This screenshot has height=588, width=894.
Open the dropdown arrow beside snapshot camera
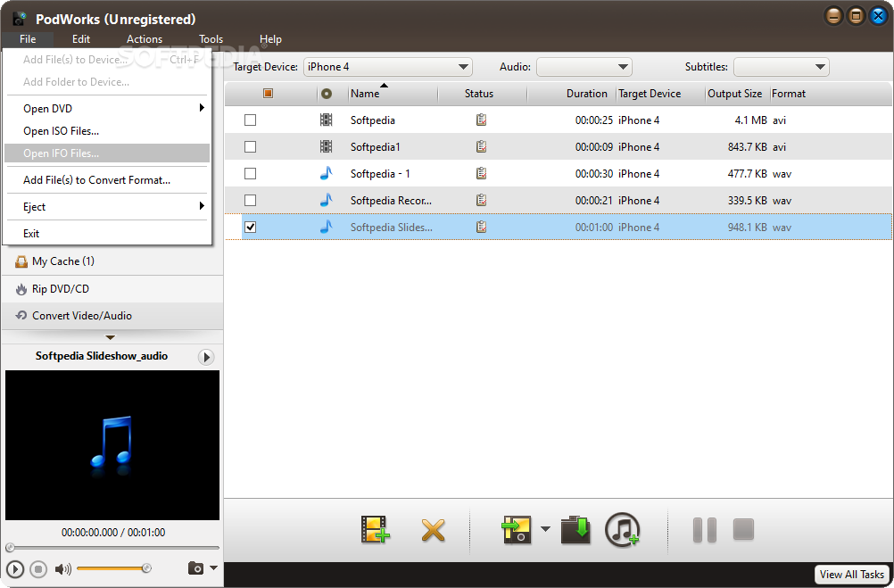(214, 568)
